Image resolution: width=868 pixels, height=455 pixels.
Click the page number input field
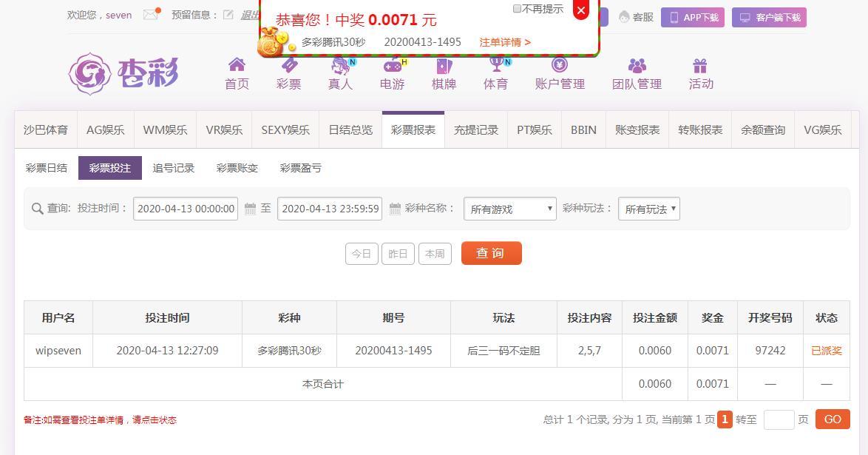778,419
